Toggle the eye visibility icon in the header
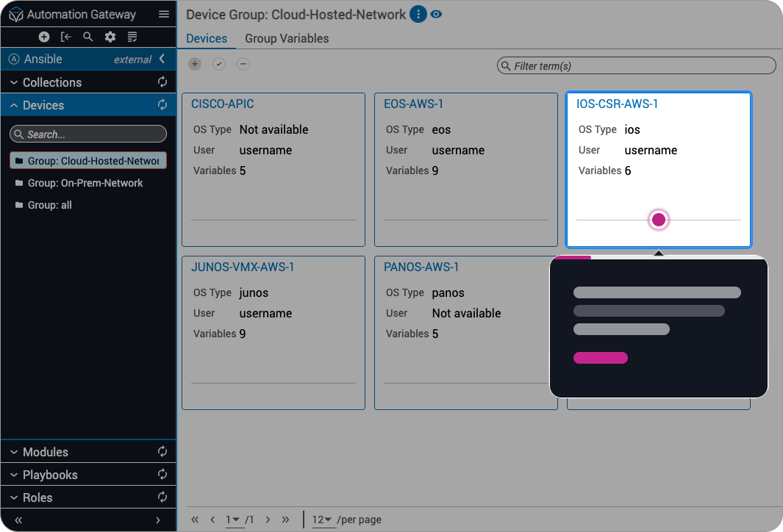Screen dimensions: 783x532 pos(437,14)
